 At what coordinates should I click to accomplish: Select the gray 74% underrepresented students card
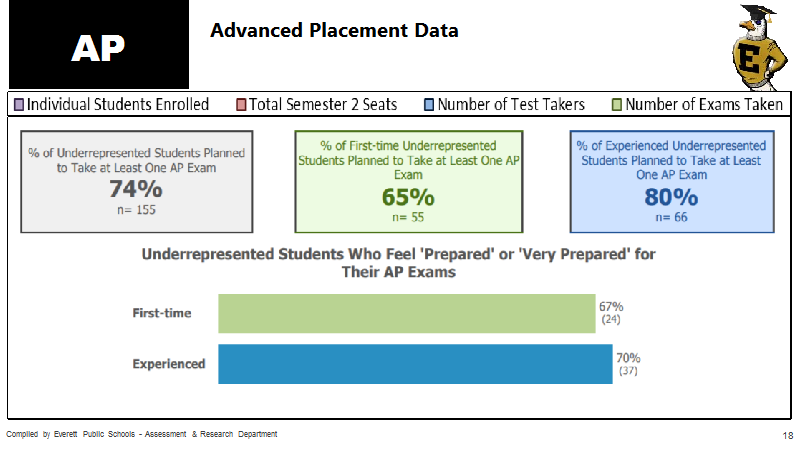[x=137, y=182]
